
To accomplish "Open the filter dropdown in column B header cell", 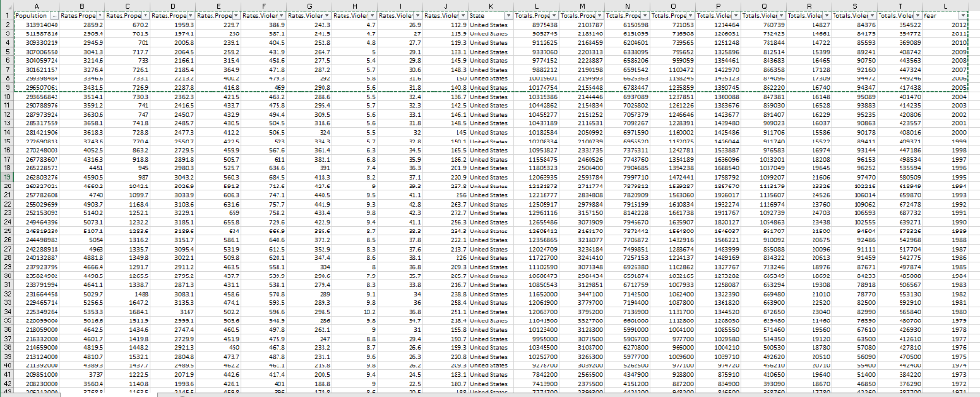I will pyautogui.click(x=100, y=14).
